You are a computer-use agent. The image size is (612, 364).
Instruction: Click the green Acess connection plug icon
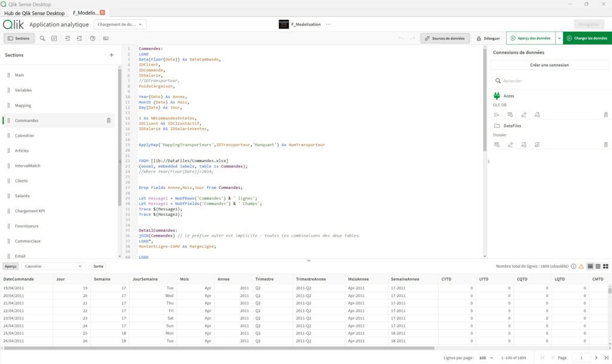497,96
